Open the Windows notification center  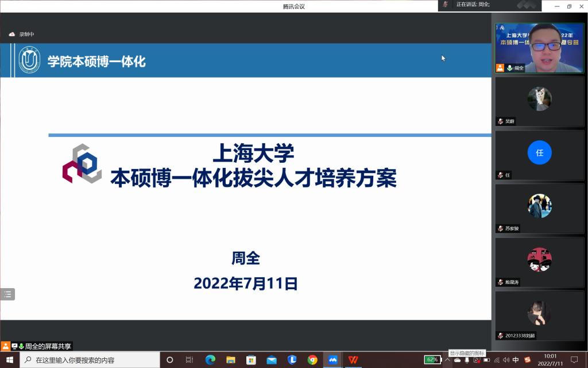coord(574,360)
